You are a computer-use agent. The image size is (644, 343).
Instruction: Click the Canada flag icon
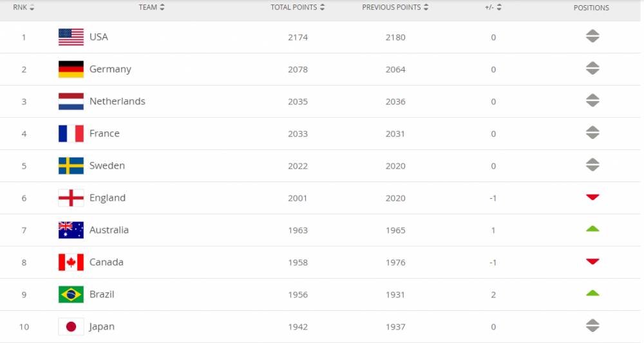[71, 262]
